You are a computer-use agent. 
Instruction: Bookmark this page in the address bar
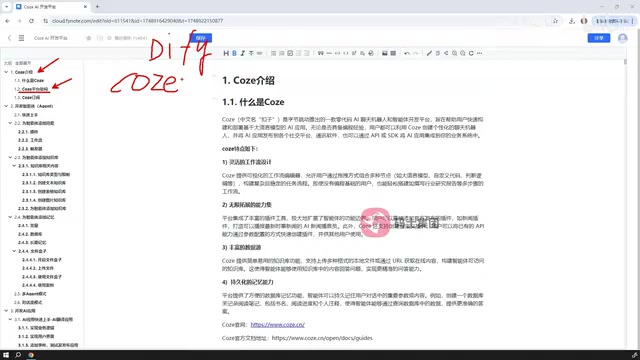coord(555,21)
